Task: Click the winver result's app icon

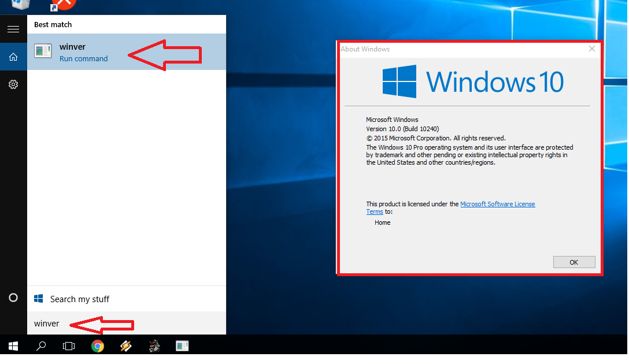Action: [x=43, y=51]
